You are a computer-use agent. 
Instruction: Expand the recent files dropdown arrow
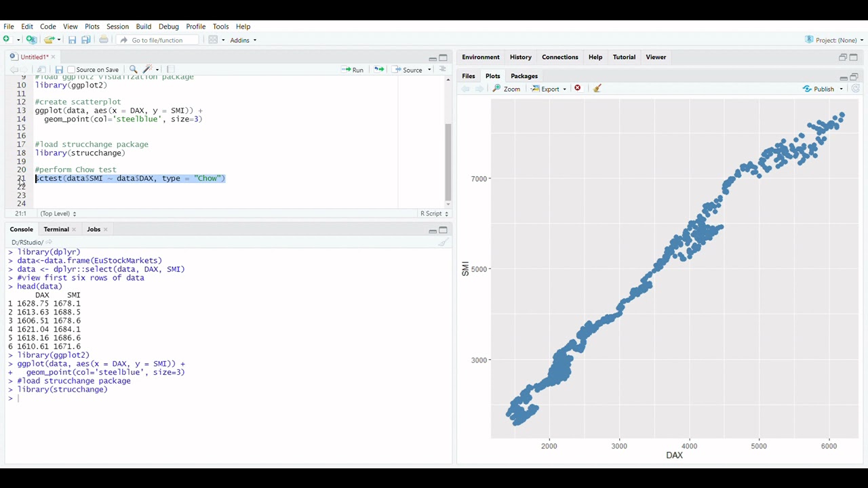click(x=59, y=40)
